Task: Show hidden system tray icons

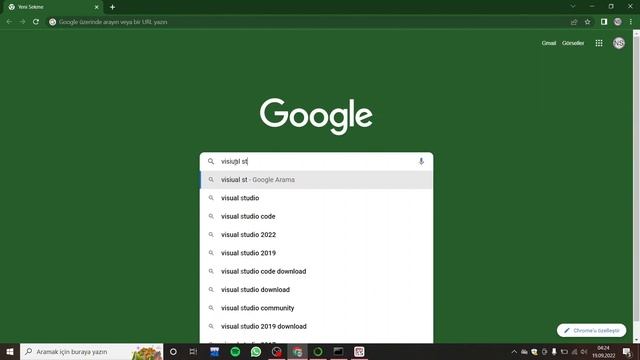Action: point(514,351)
